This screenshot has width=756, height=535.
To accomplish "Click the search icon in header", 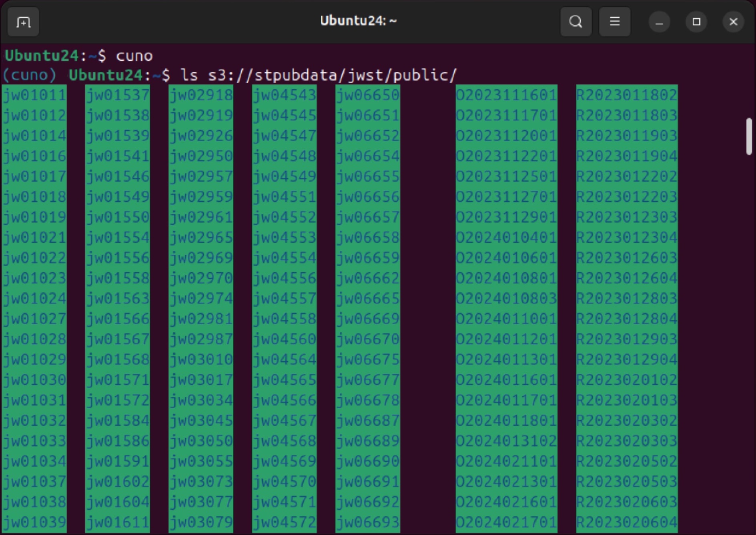I will coord(576,22).
